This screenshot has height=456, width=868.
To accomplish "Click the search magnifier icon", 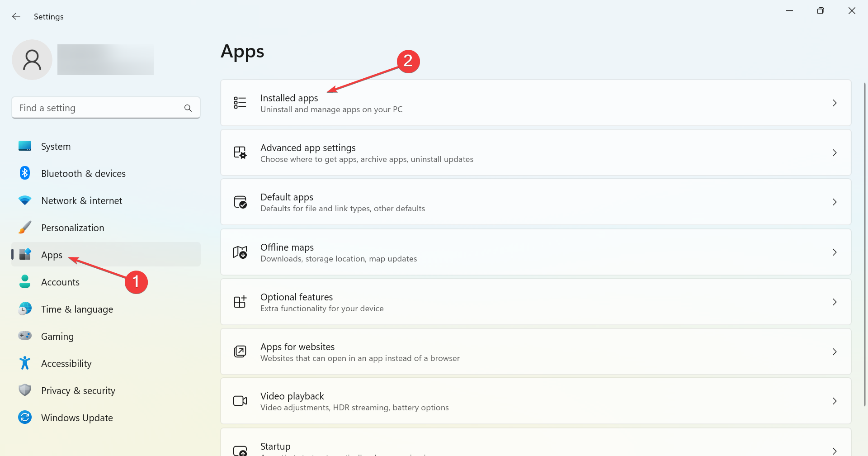I will 188,108.
